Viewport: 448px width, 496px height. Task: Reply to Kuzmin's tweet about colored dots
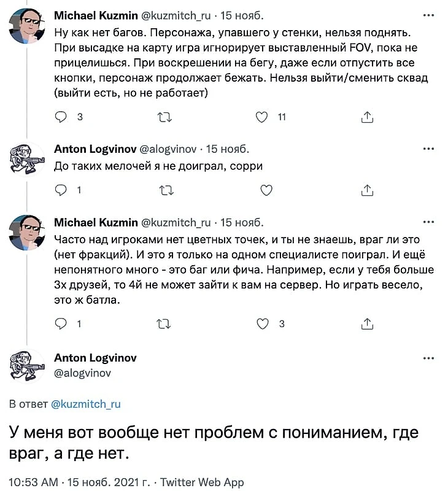61,324
